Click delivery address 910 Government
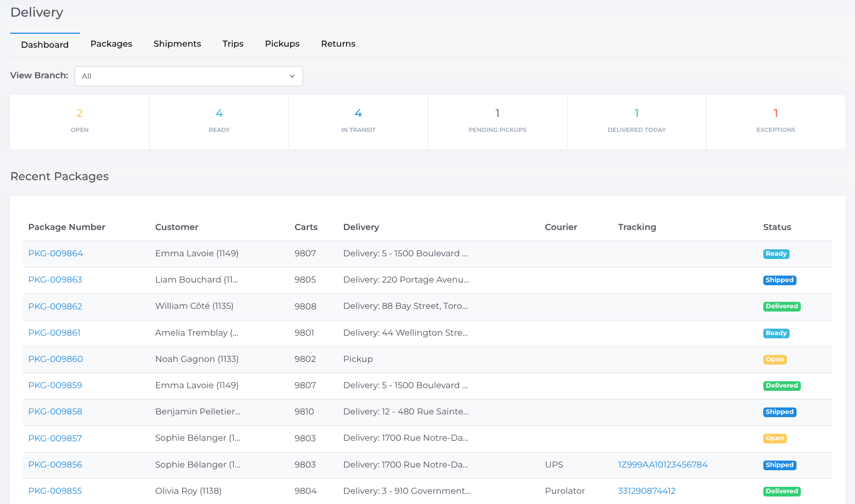This screenshot has height=504, width=855. 407,491
